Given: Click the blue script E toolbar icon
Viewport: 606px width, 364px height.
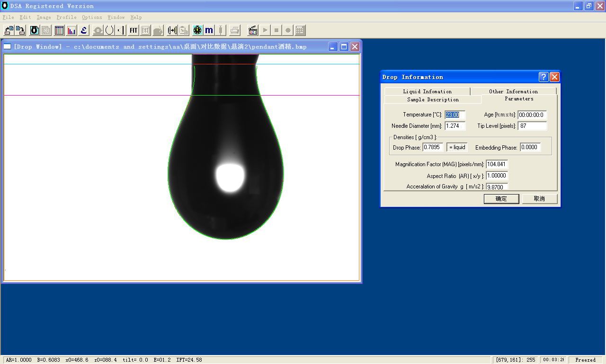Looking at the screenshot, I should pos(84,30).
